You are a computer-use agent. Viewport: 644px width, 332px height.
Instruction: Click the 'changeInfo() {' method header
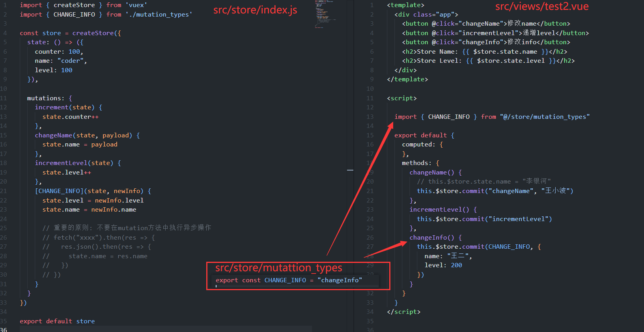(x=436, y=238)
